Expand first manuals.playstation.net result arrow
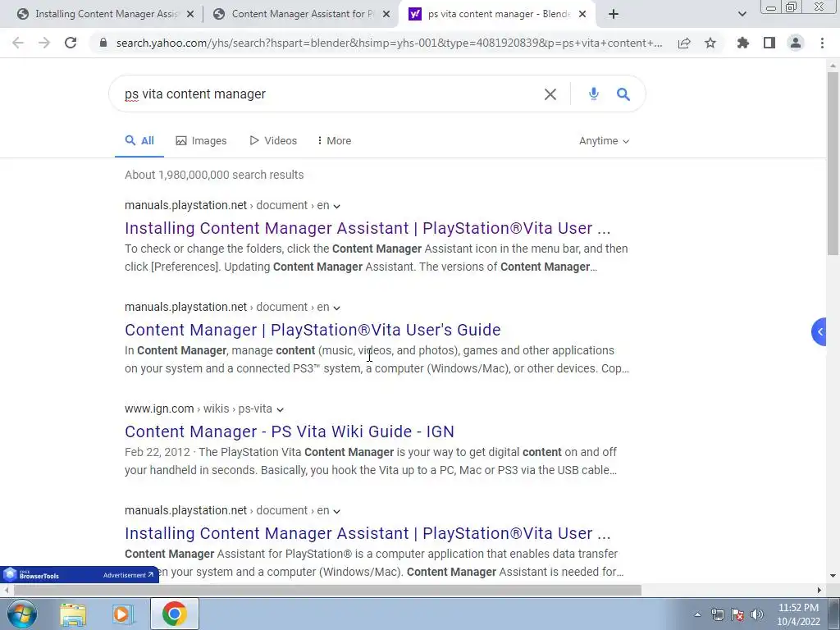Image resolution: width=840 pixels, height=630 pixels. [x=336, y=206]
